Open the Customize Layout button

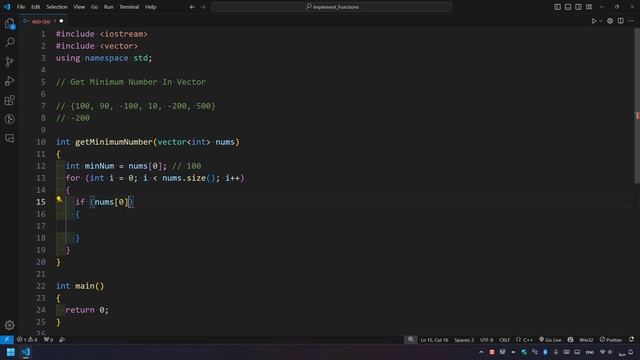click(x=589, y=7)
